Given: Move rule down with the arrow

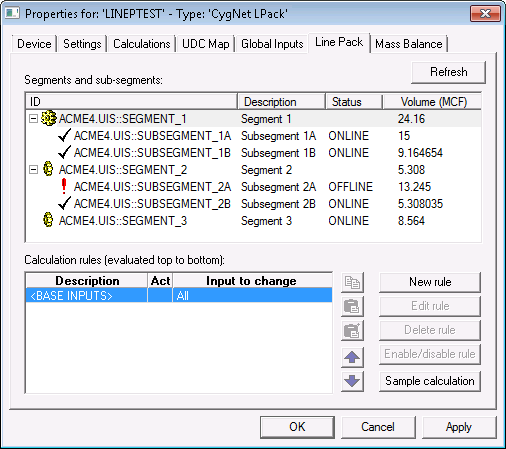Looking at the screenshot, I should 352,381.
